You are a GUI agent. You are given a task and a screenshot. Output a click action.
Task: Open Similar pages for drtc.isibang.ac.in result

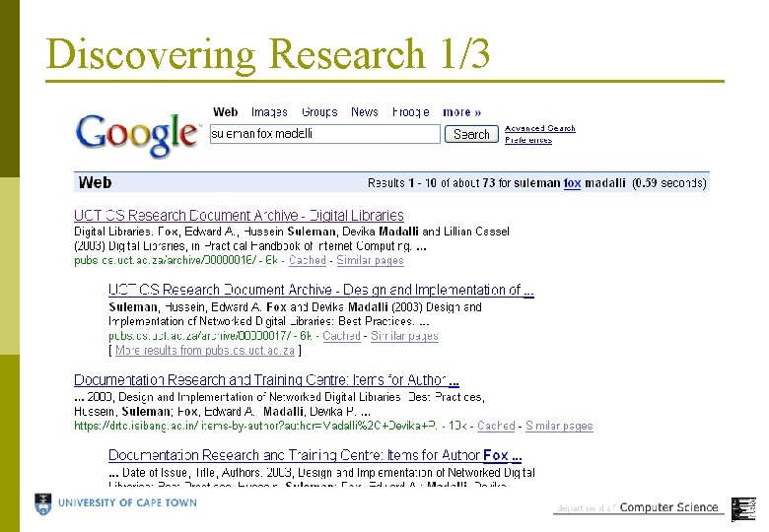pyautogui.click(x=559, y=426)
